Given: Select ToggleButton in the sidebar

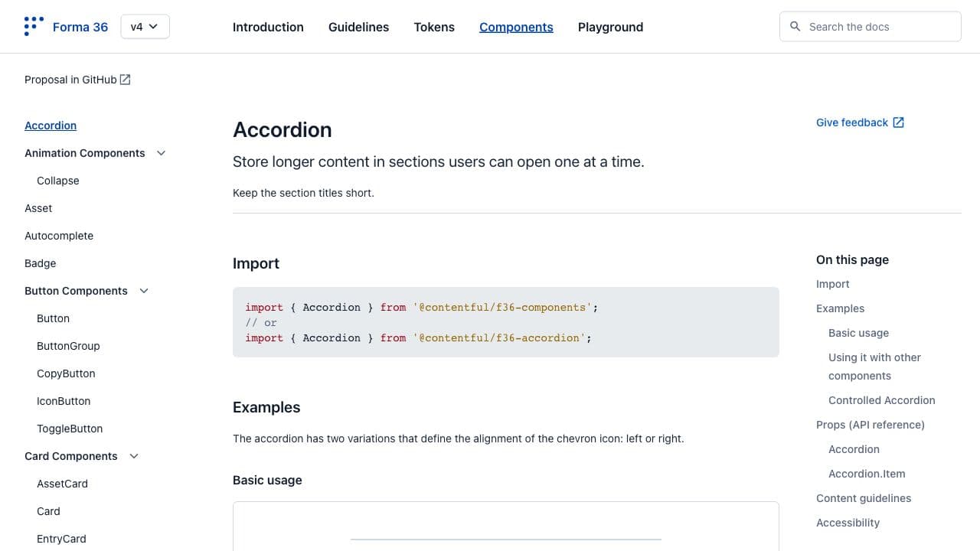Looking at the screenshot, I should [69, 429].
